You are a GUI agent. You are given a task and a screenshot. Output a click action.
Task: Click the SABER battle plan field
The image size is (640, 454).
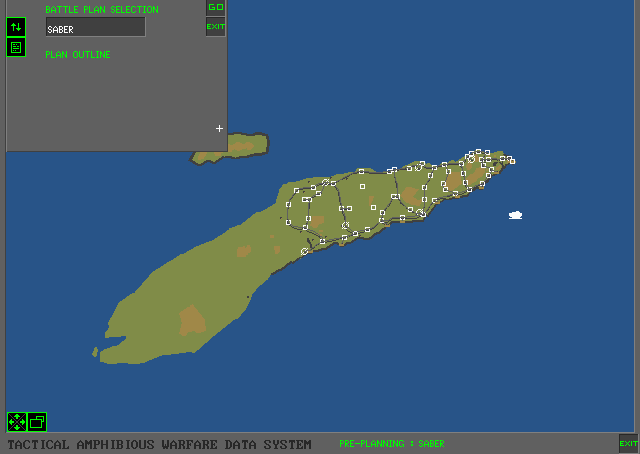coord(95,29)
